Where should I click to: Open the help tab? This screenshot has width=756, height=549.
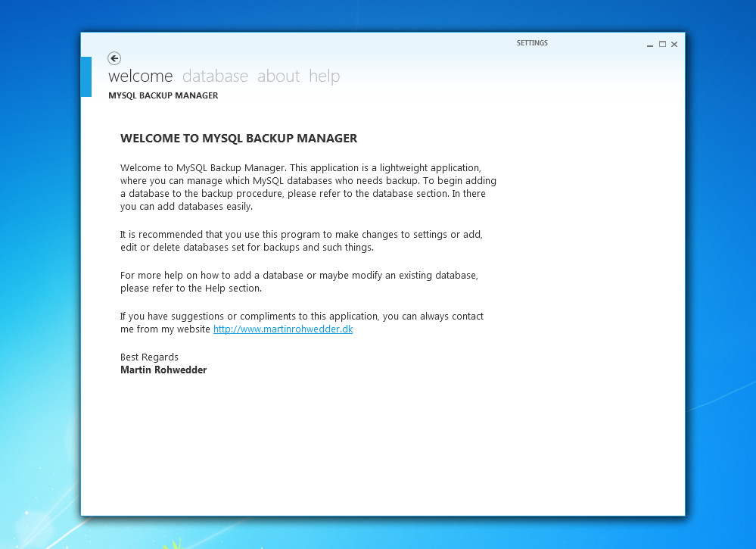325,76
